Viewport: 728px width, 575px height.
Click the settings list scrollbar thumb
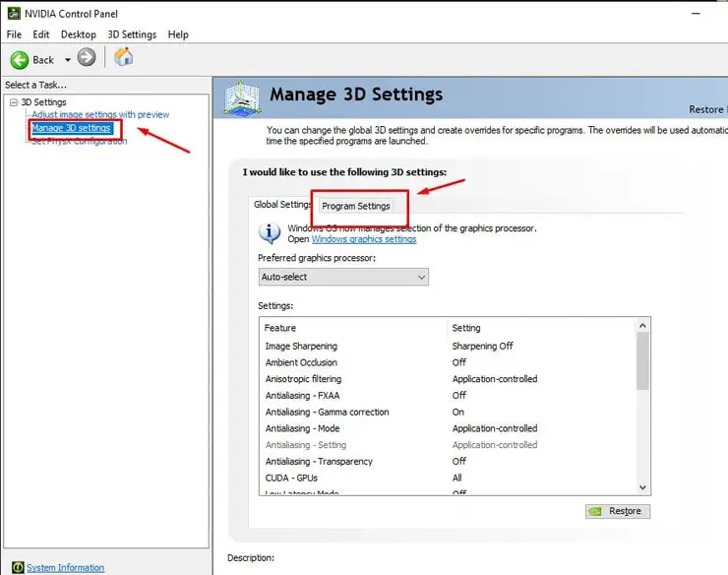(642, 361)
